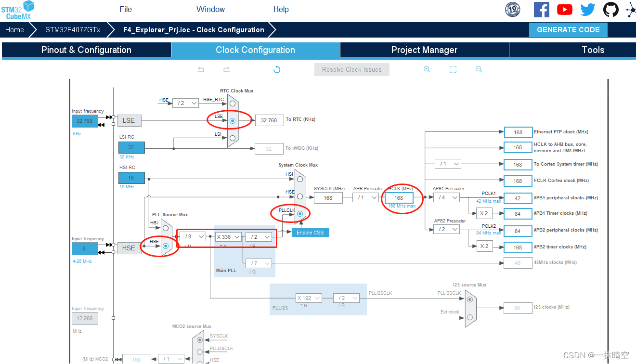Click the LSE oscillator block

[129, 120]
